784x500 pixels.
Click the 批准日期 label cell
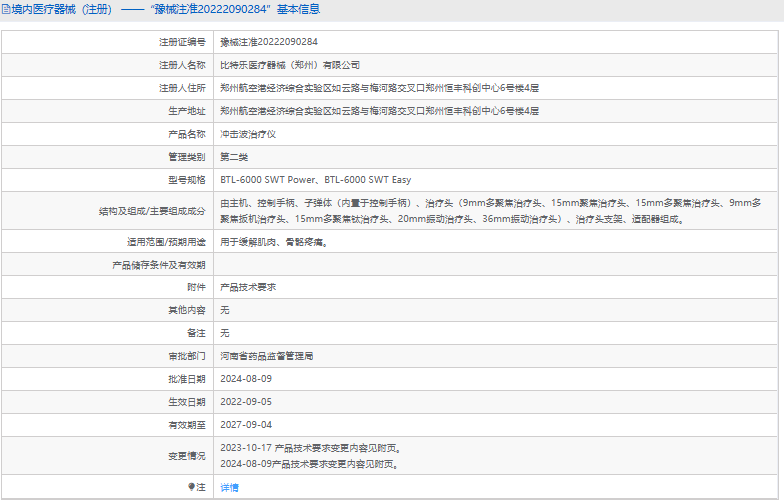click(108, 379)
